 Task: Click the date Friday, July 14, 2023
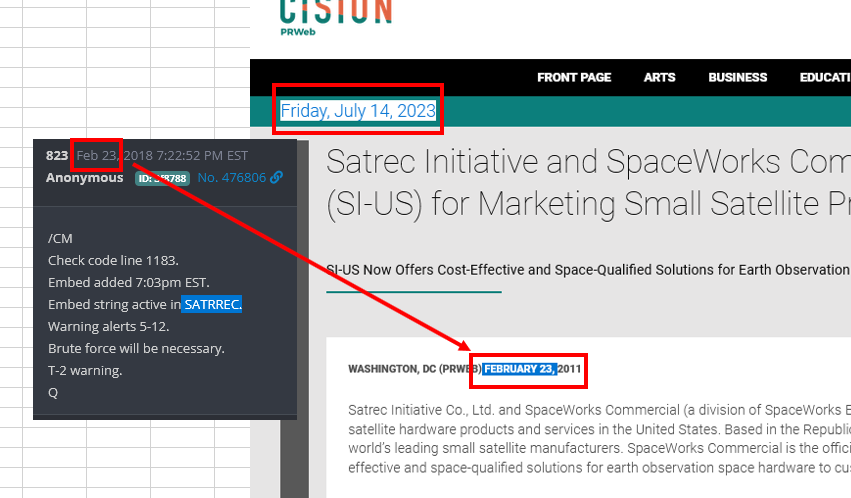[358, 111]
